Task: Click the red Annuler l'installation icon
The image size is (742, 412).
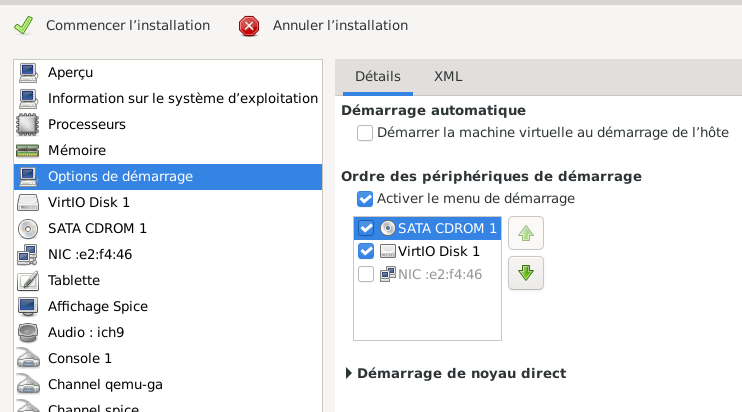Action: coord(249,25)
